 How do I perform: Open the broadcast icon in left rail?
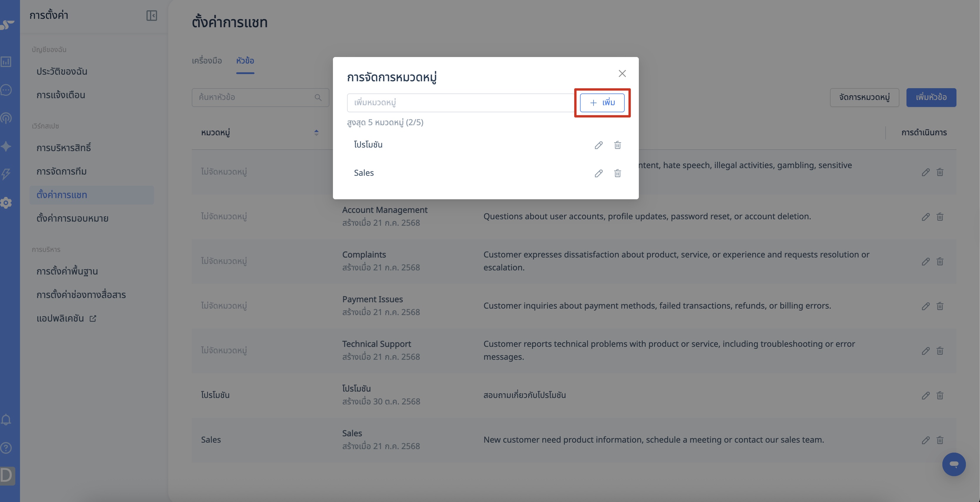pos(6,118)
